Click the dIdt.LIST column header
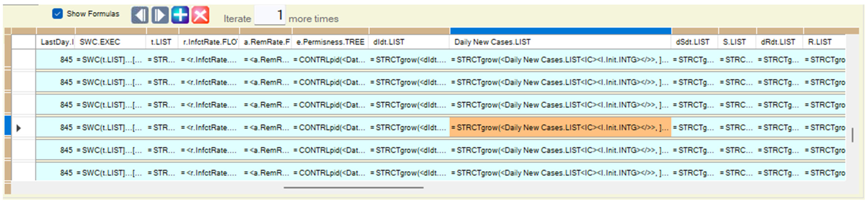This screenshot has height=205, width=868. pos(409,42)
